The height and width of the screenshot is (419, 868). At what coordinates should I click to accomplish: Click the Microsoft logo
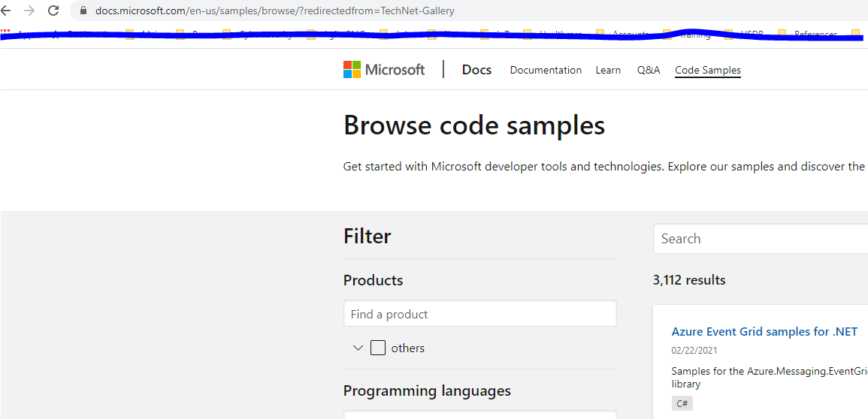(x=384, y=70)
